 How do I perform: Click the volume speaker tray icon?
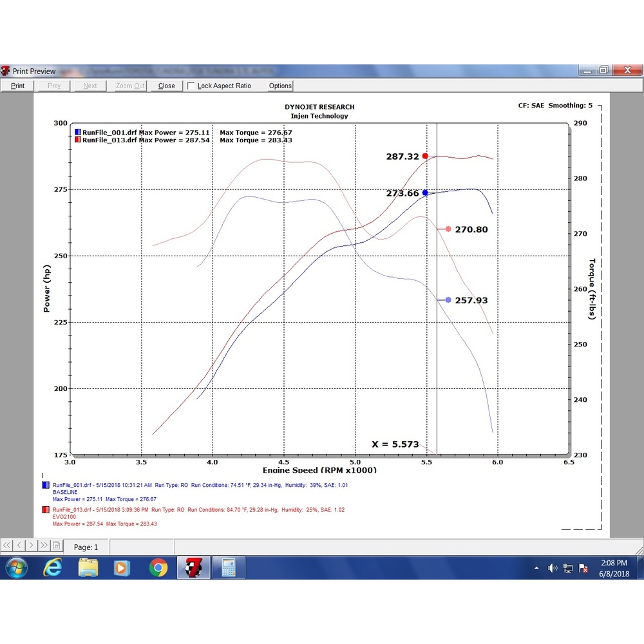(x=553, y=568)
